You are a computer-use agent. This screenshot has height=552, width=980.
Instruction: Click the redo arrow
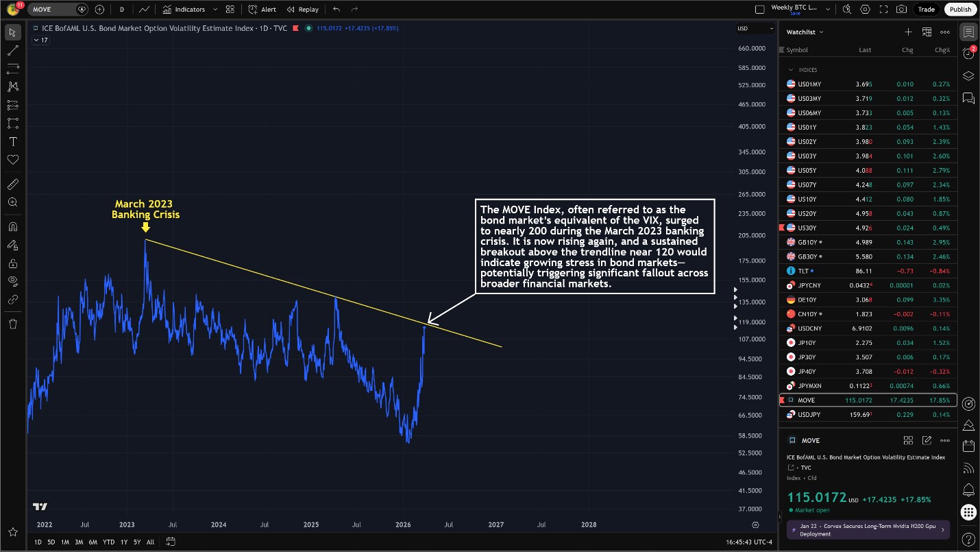[x=354, y=10]
